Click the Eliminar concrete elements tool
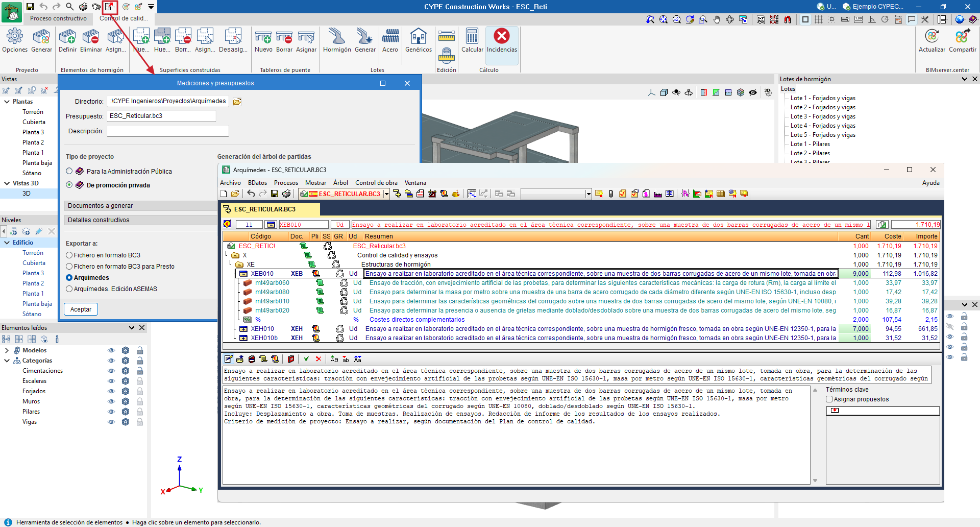This screenshot has width=980, height=527. coord(91,40)
